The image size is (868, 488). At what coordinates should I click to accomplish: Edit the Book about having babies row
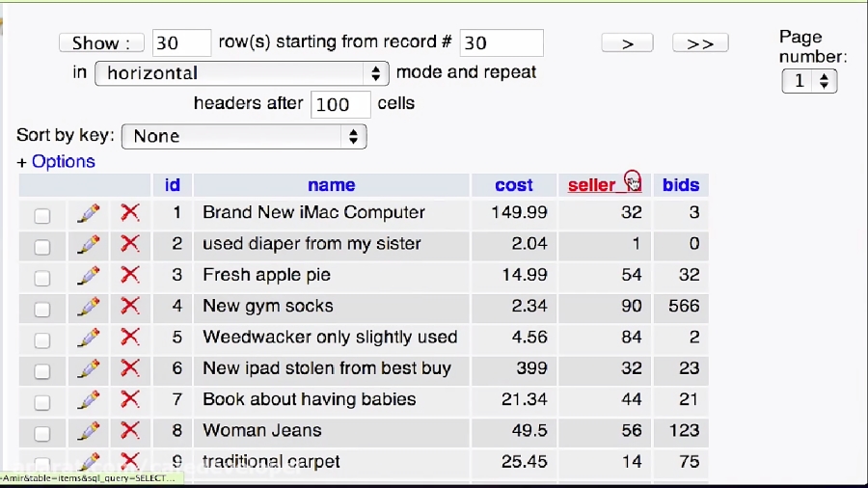click(89, 399)
